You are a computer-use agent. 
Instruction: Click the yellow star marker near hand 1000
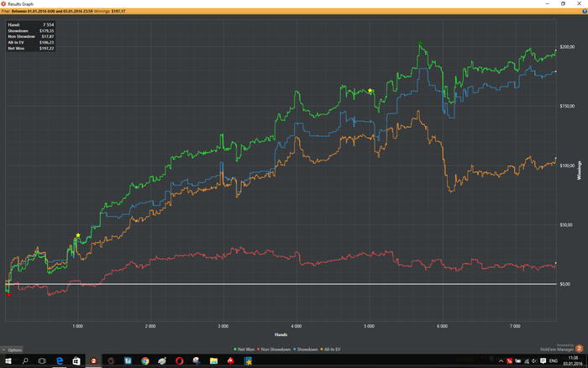click(x=78, y=235)
